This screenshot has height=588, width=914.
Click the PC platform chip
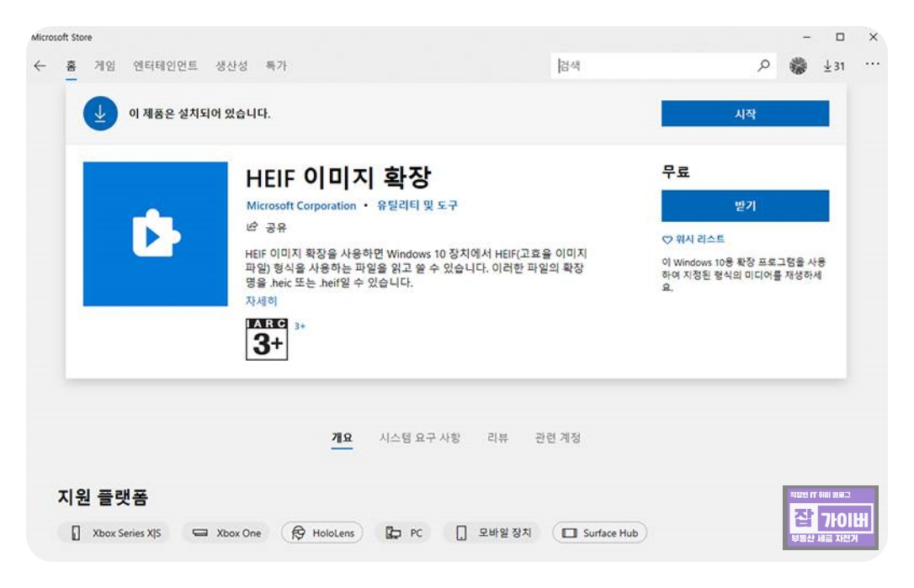pyautogui.click(x=403, y=532)
